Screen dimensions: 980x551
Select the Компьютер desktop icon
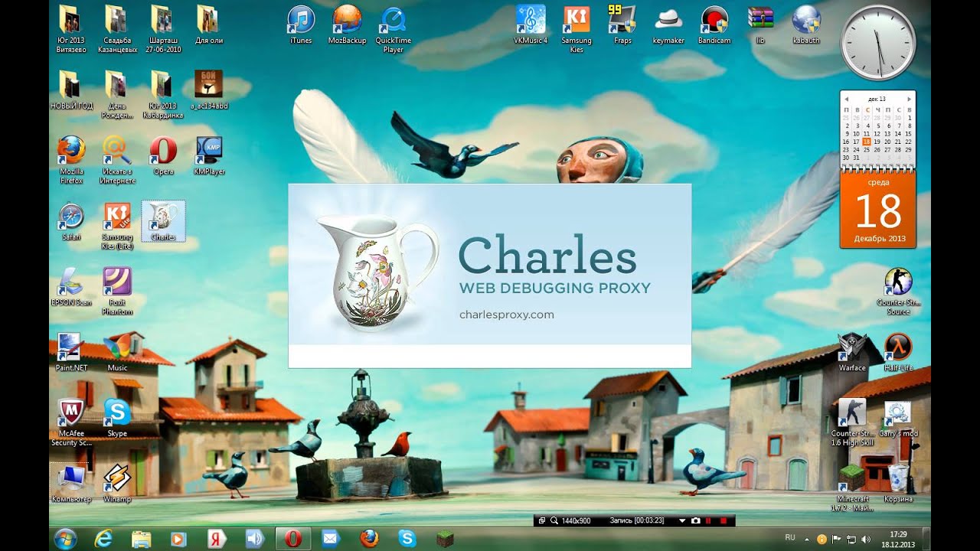pos(71,484)
